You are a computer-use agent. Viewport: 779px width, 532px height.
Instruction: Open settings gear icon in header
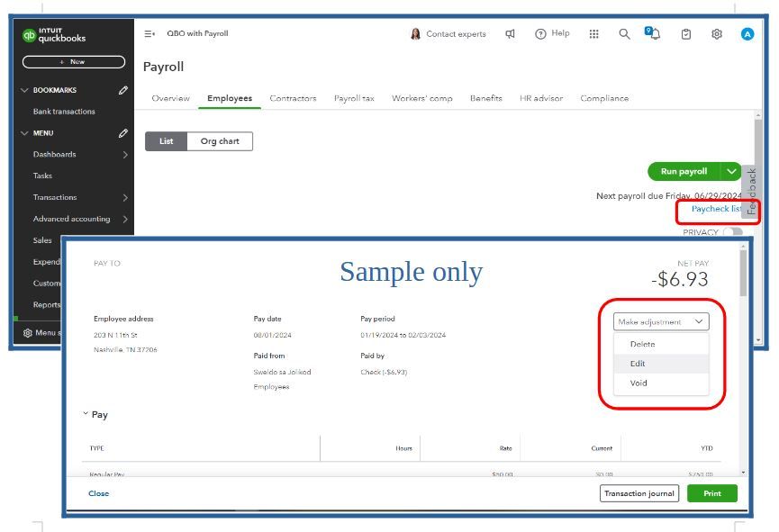716,34
